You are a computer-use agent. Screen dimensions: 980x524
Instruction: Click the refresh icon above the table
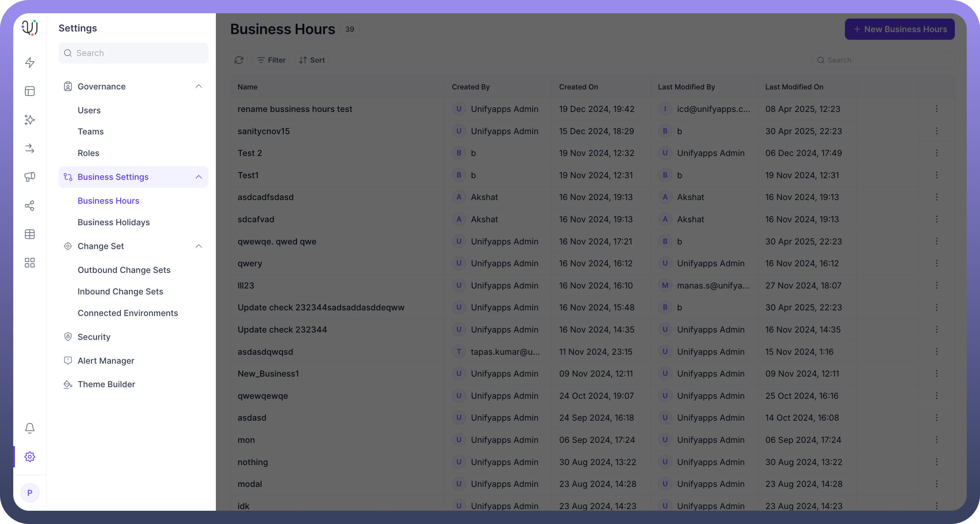coord(238,60)
